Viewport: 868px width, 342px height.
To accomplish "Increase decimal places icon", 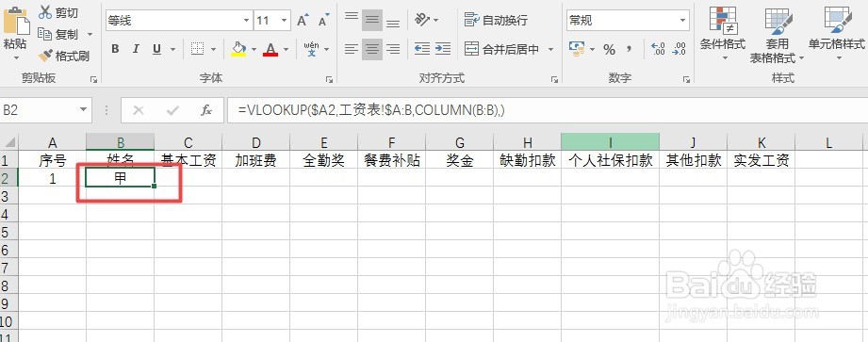I will 658,49.
